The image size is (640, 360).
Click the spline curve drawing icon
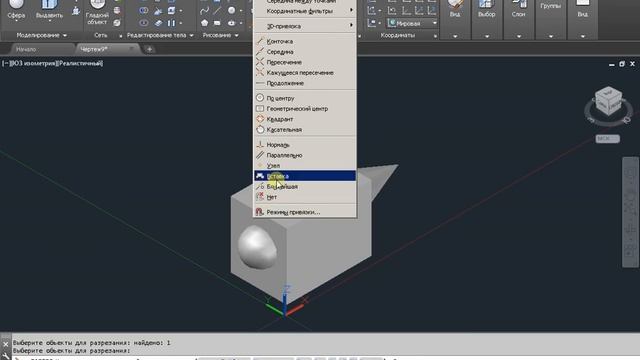click(x=204, y=11)
